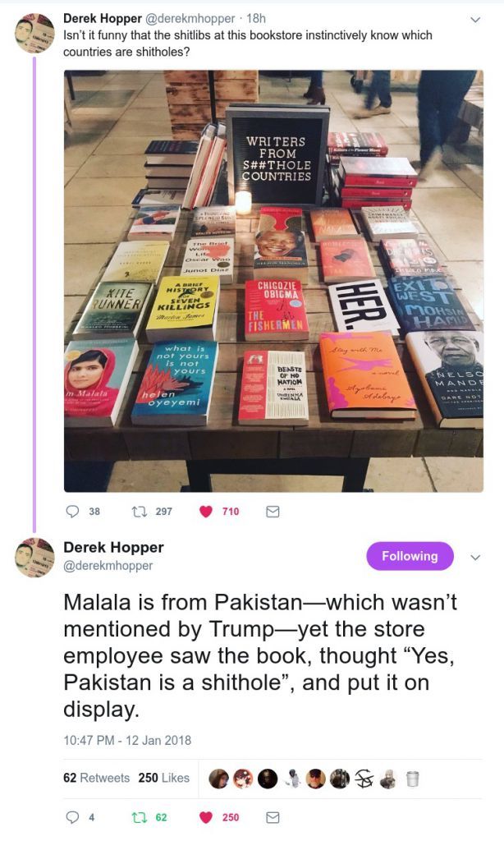This screenshot has height=841, width=504.
Task: Click the envelope icon under second tweet
Action: (x=273, y=817)
